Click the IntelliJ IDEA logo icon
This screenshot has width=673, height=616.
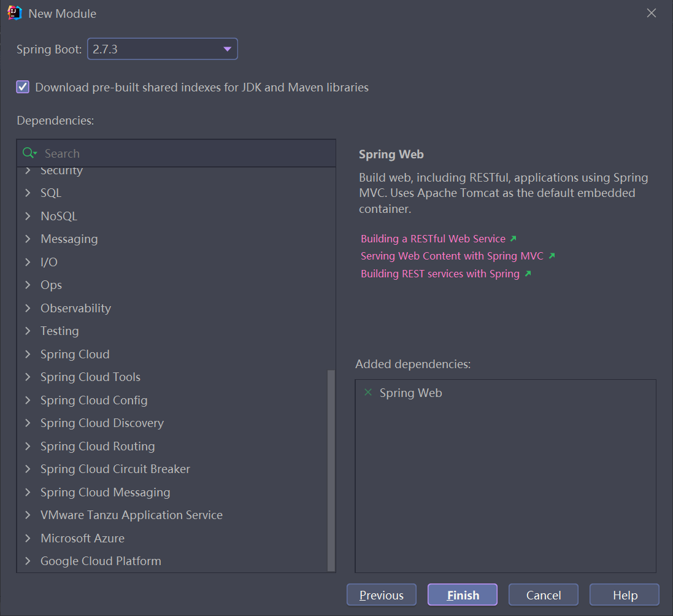pos(15,13)
